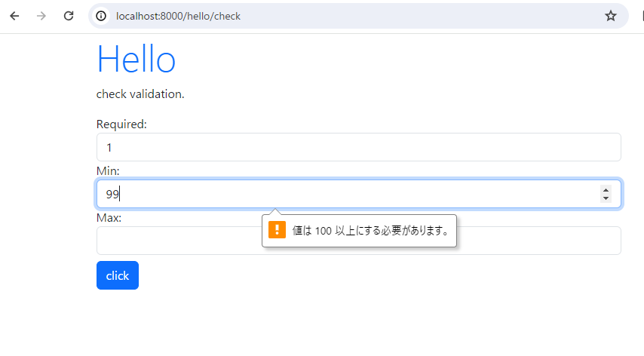This screenshot has width=644, height=356.
Task: Click the browser forward arrow
Action: tap(41, 16)
